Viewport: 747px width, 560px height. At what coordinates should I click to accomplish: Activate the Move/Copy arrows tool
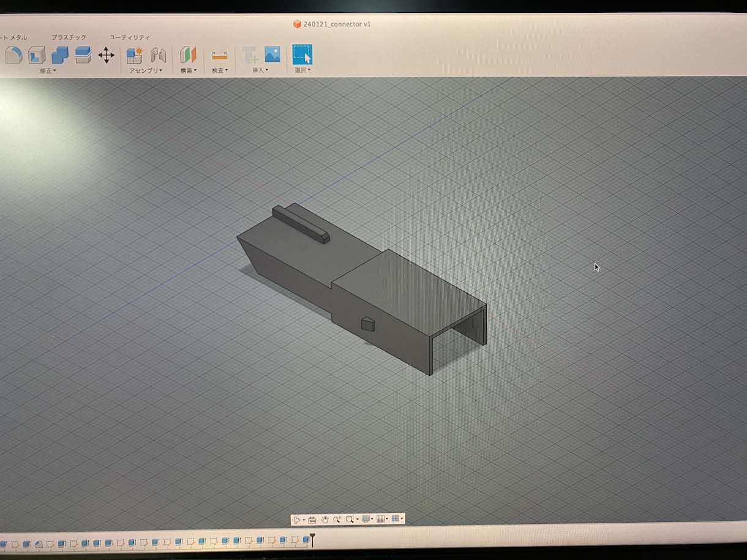107,55
